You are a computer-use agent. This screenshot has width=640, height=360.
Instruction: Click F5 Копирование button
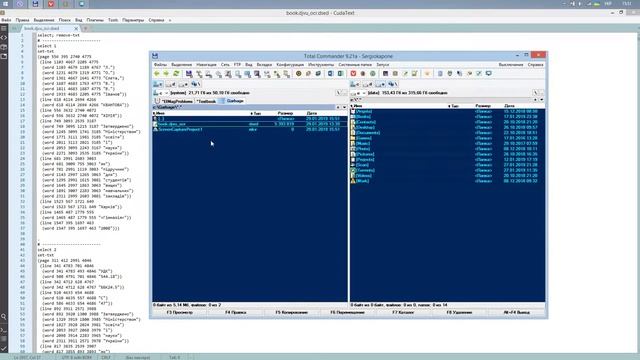(x=291, y=313)
